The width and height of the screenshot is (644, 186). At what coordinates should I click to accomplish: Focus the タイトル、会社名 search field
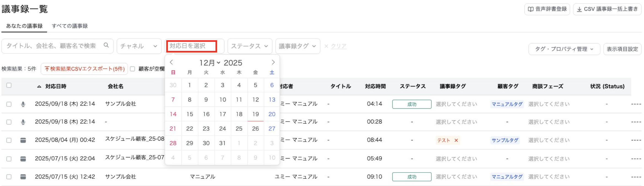click(x=52, y=46)
